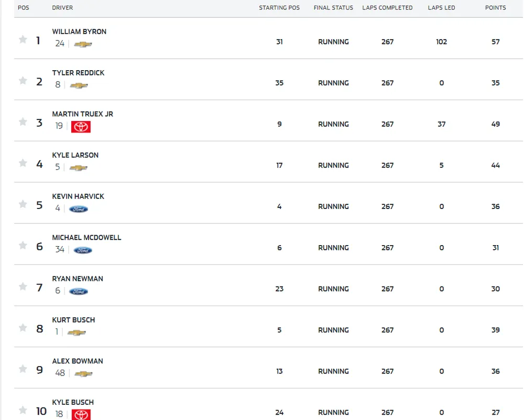Open William Byron's driver name link
Screen dimensions: 524x420
click(x=79, y=31)
